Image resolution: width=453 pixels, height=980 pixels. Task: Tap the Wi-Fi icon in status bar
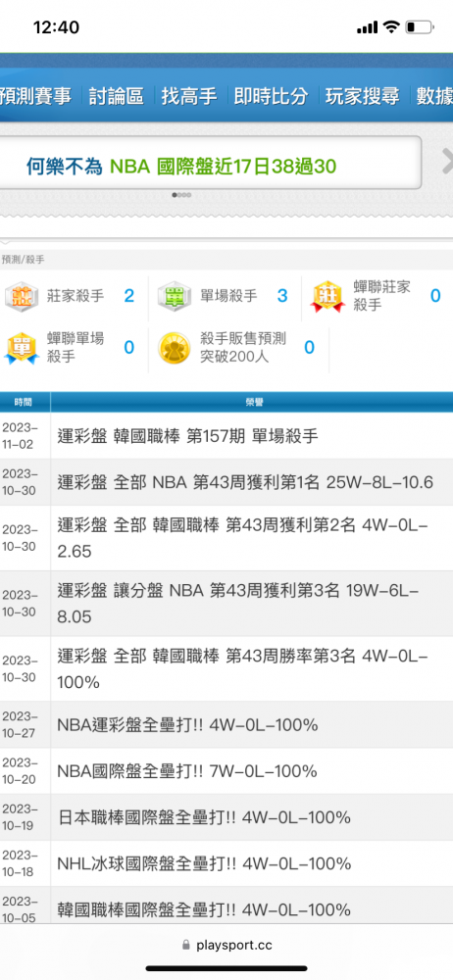click(x=391, y=26)
